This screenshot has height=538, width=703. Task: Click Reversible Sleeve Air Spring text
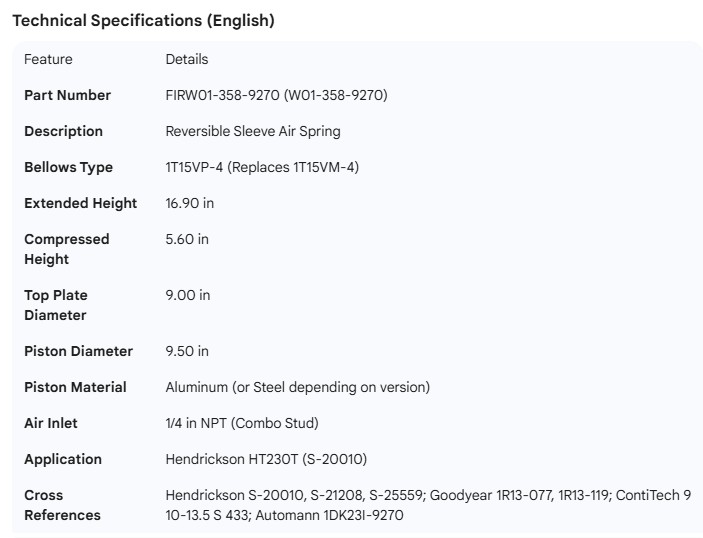tap(267, 131)
